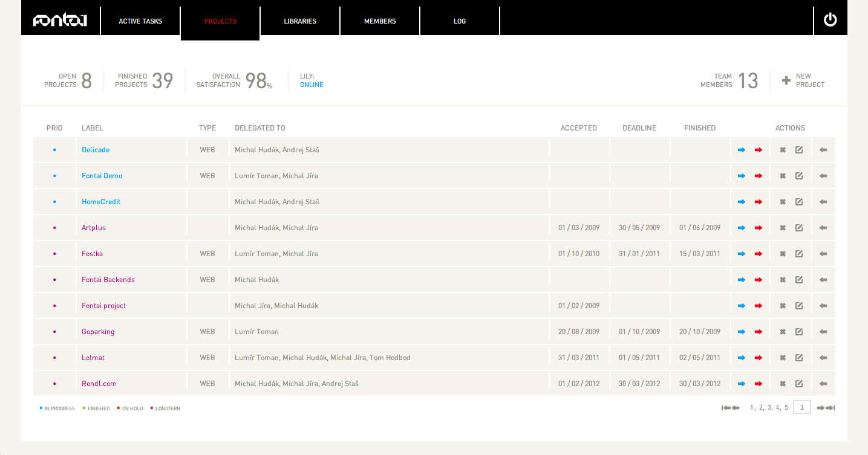Click the DELEGATED TO column header
Image resolution: width=868 pixels, height=455 pixels.
point(260,128)
